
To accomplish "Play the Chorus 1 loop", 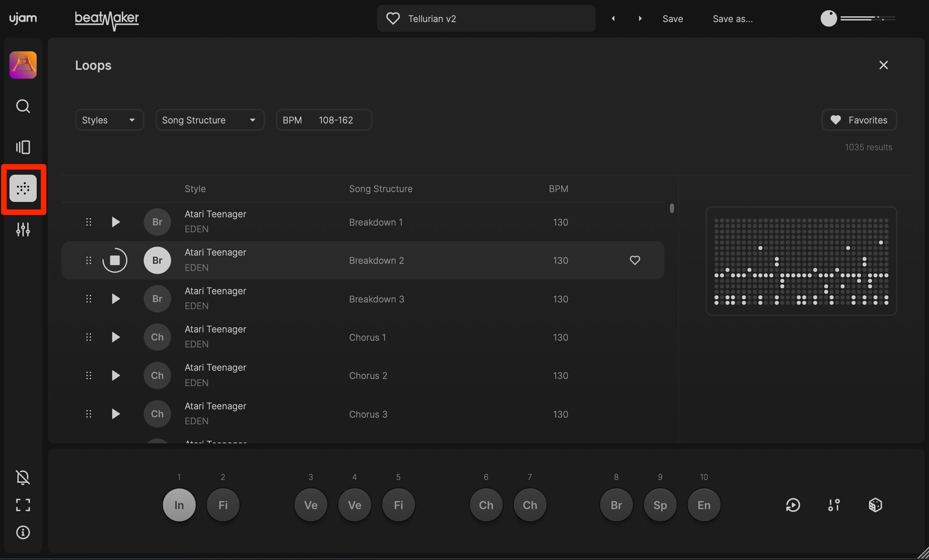I will point(115,337).
